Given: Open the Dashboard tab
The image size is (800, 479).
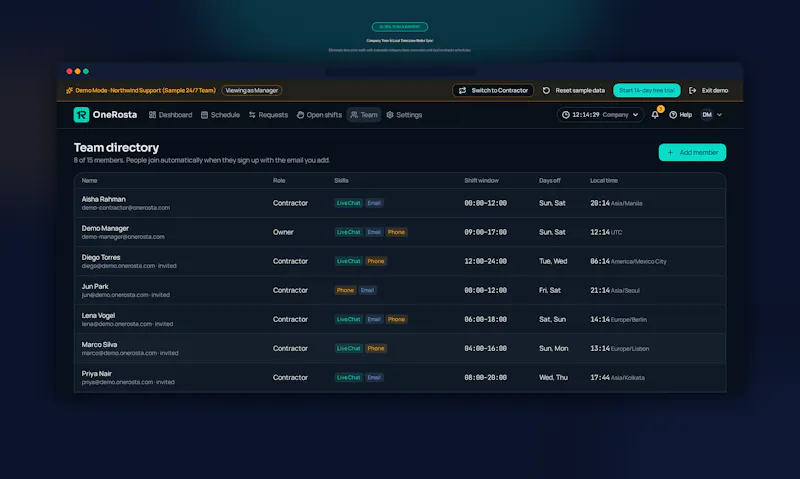Looking at the screenshot, I should [170, 115].
